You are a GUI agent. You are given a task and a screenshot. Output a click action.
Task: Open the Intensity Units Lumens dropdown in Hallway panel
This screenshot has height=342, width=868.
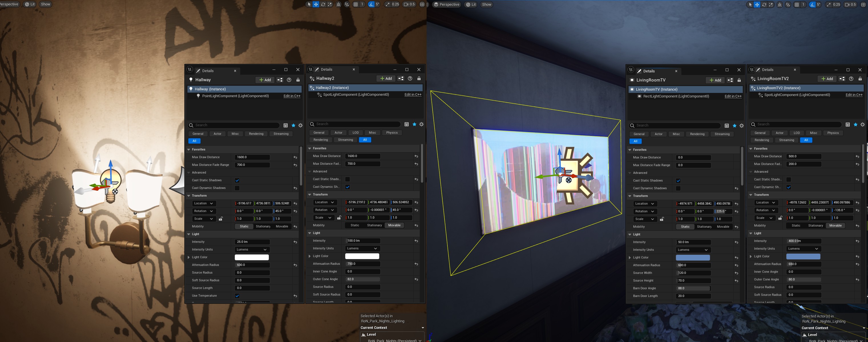pos(251,249)
